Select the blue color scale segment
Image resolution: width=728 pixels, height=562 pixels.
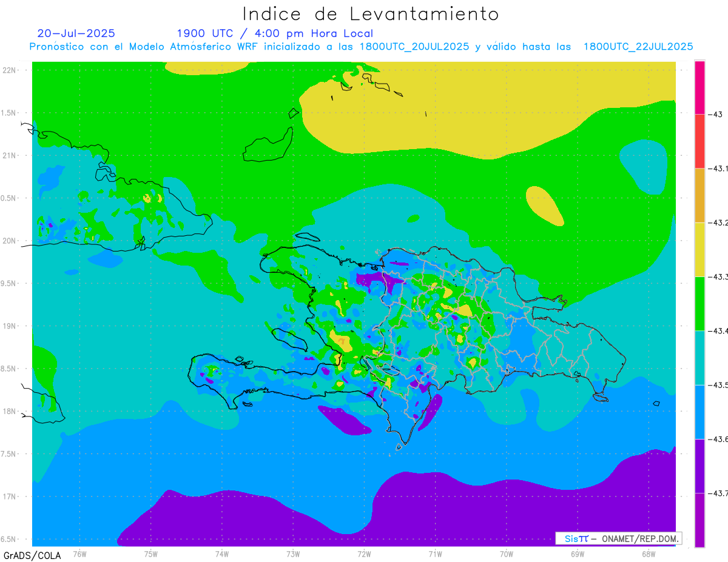[x=699, y=412]
